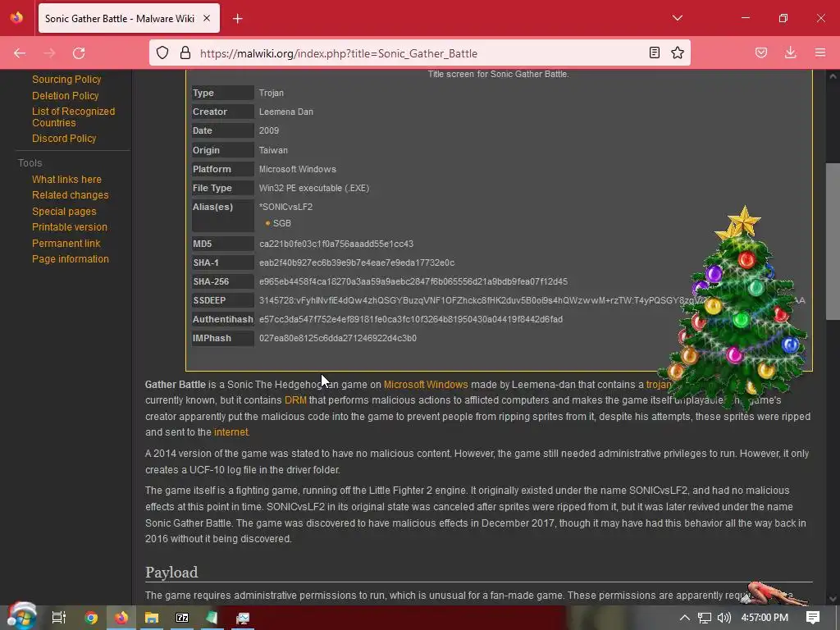Open File Explorer from the taskbar
Screen dimensions: 840x630
(152, 618)
